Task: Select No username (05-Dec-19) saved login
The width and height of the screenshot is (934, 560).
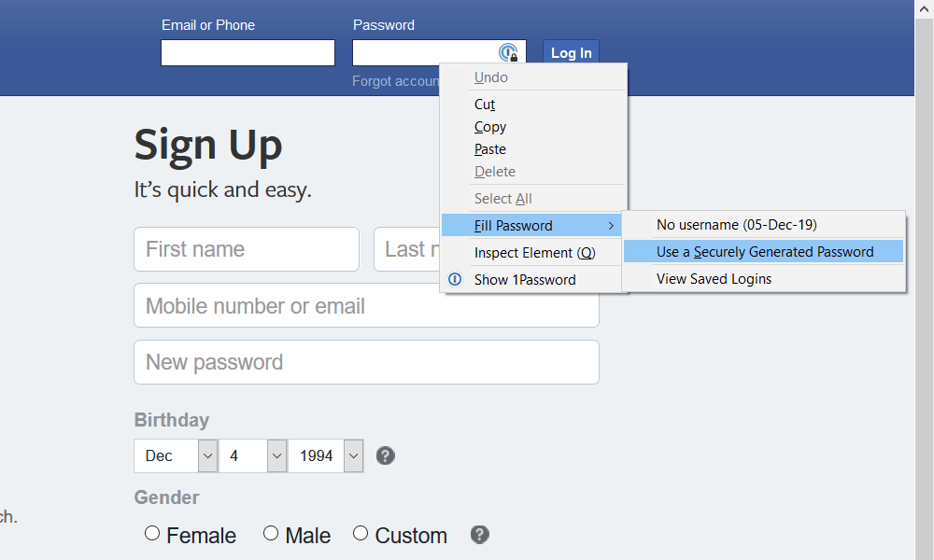Action: click(764, 225)
